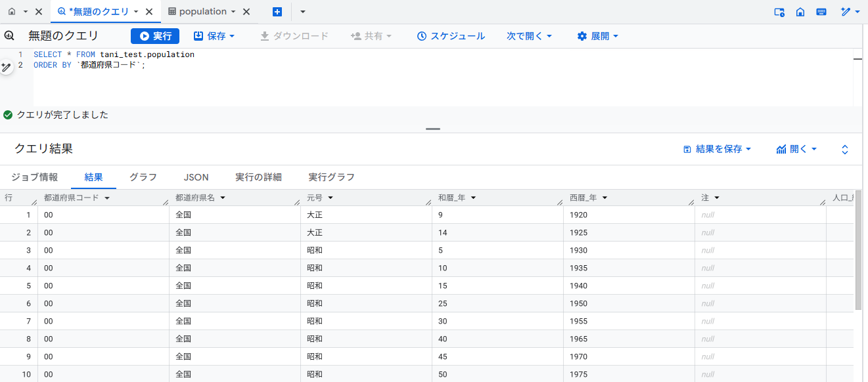
Task: Run the query with 実行
Action: 155,36
